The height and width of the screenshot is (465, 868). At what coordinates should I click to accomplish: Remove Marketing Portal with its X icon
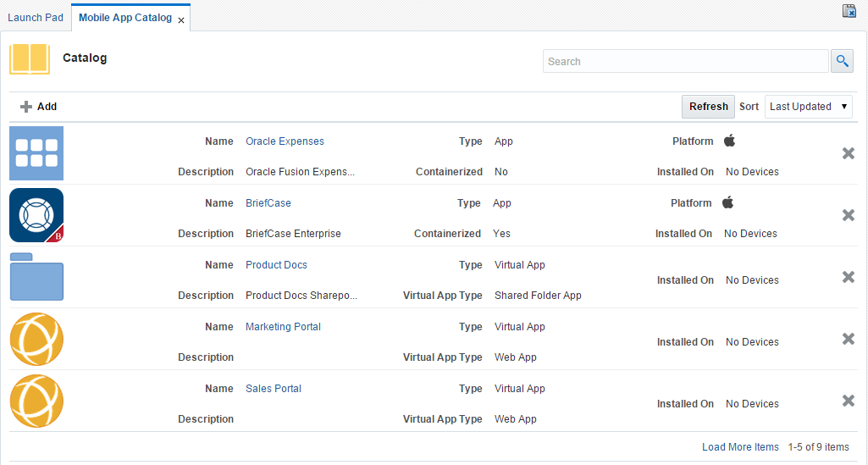(848, 339)
